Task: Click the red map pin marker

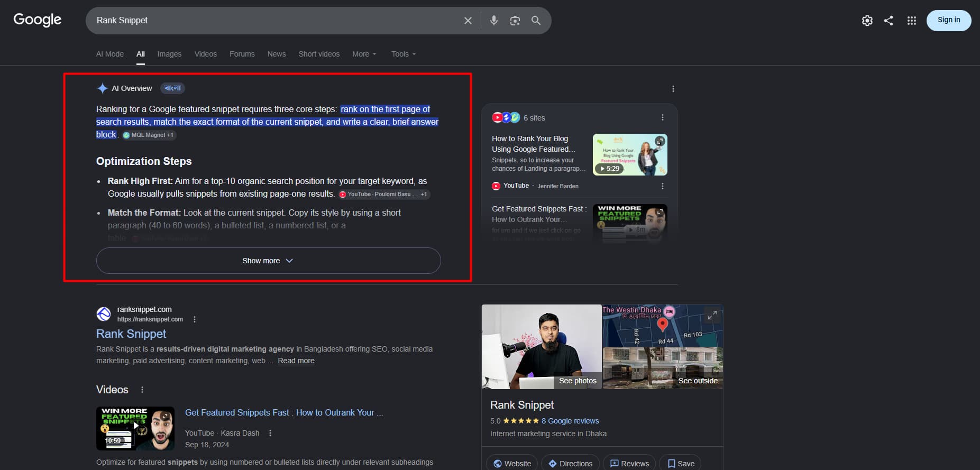Action: pos(662,325)
